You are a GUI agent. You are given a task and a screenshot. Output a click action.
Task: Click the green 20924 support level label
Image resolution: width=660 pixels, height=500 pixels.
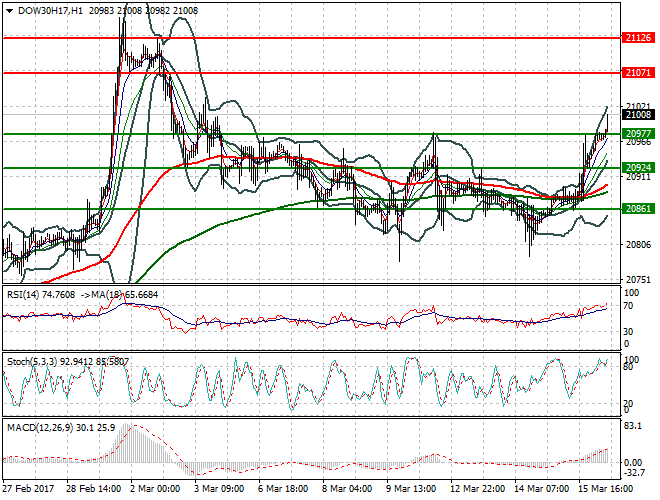(638, 168)
